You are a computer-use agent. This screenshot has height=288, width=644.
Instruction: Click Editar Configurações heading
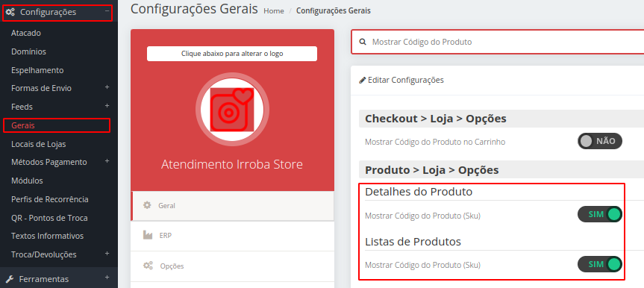coord(406,80)
